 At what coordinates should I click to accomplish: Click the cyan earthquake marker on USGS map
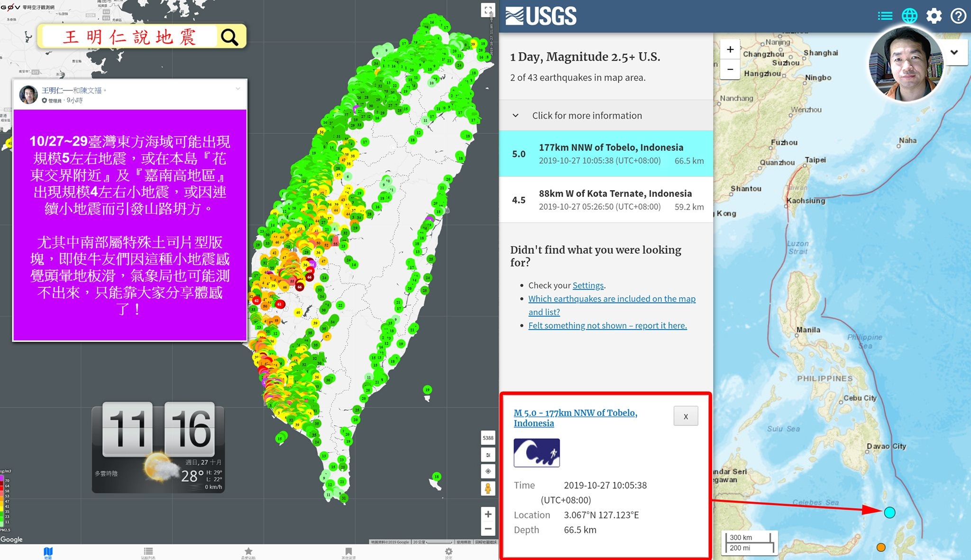tap(889, 512)
